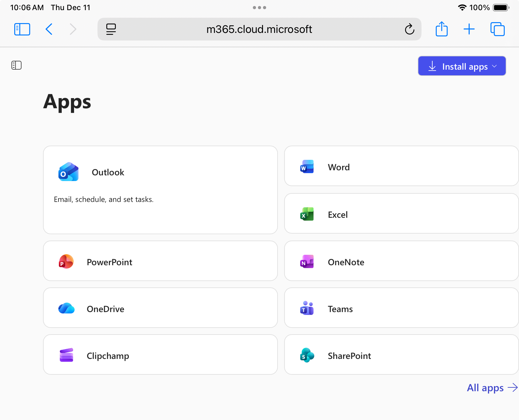Open Word from the apps list

[x=339, y=167]
